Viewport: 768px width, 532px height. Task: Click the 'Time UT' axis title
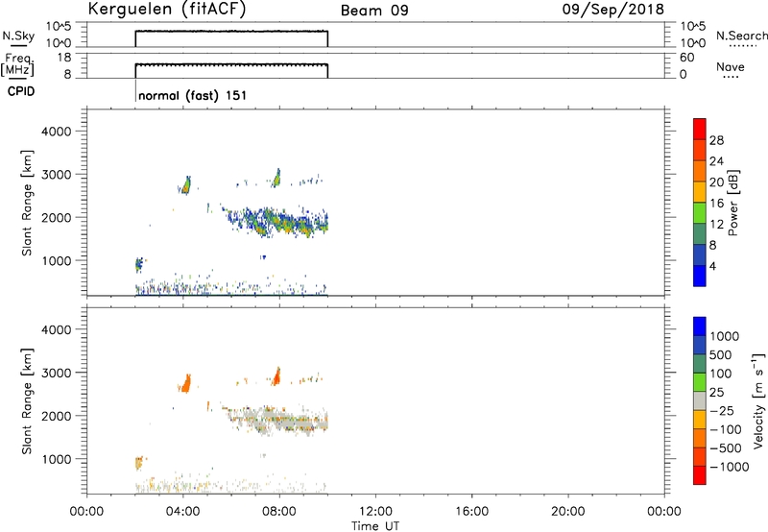[x=375, y=526]
